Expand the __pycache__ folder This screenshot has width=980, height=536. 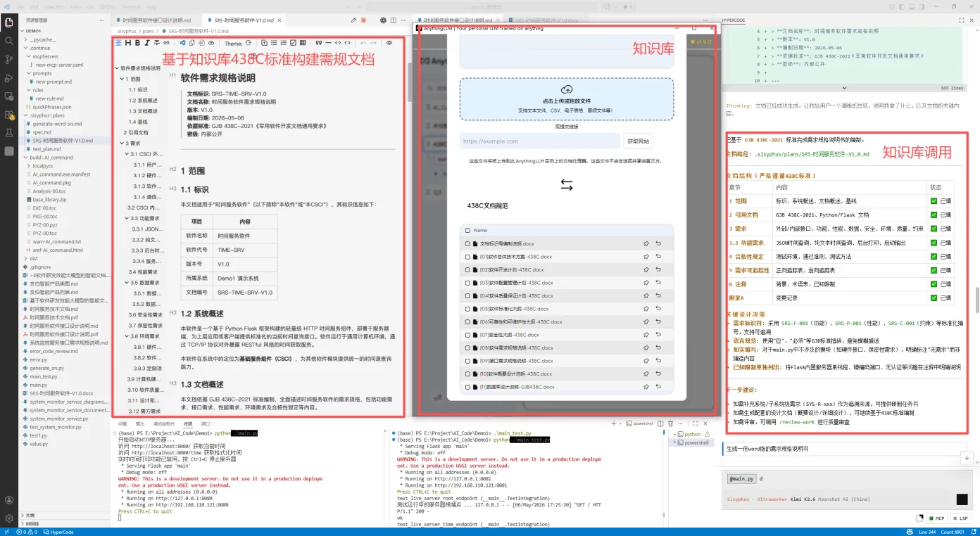coord(26,40)
